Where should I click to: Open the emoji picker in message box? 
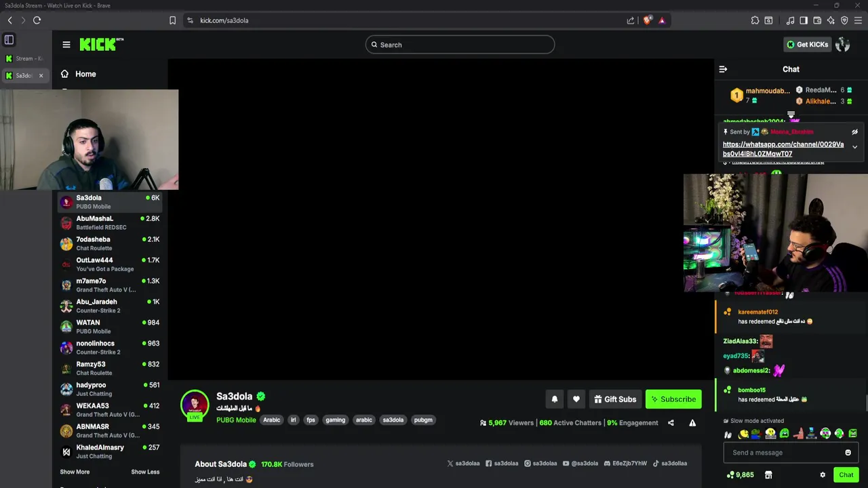(x=848, y=453)
